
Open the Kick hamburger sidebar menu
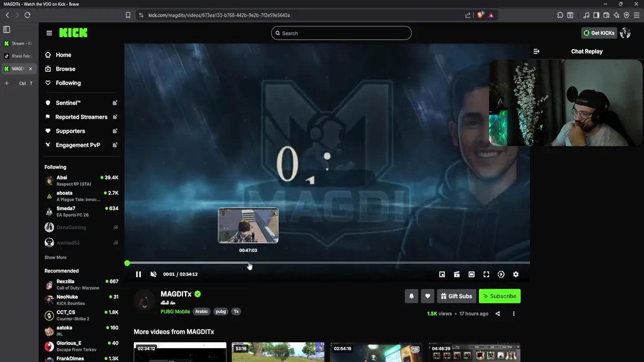pos(49,33)
